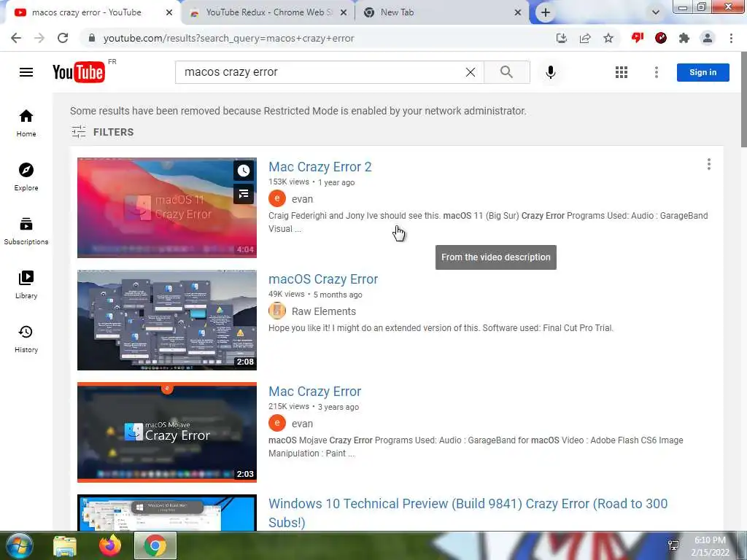Clear the search box with the X icon
Image resolution: width=747 pixels, height=560 pixels.
coord(471,72)
